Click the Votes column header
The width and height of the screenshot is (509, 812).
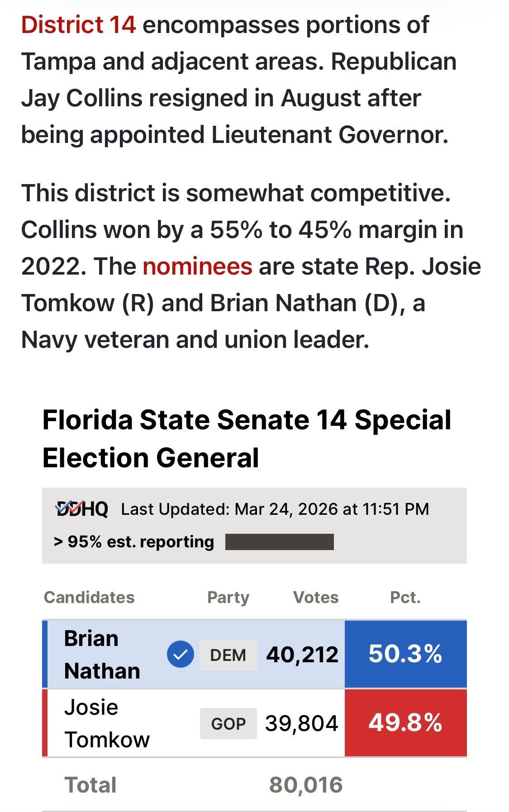coord(316,597)
